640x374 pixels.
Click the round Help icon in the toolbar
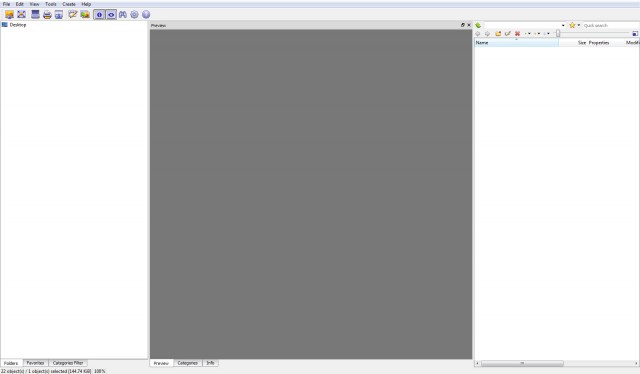click(x=146, y=15)
